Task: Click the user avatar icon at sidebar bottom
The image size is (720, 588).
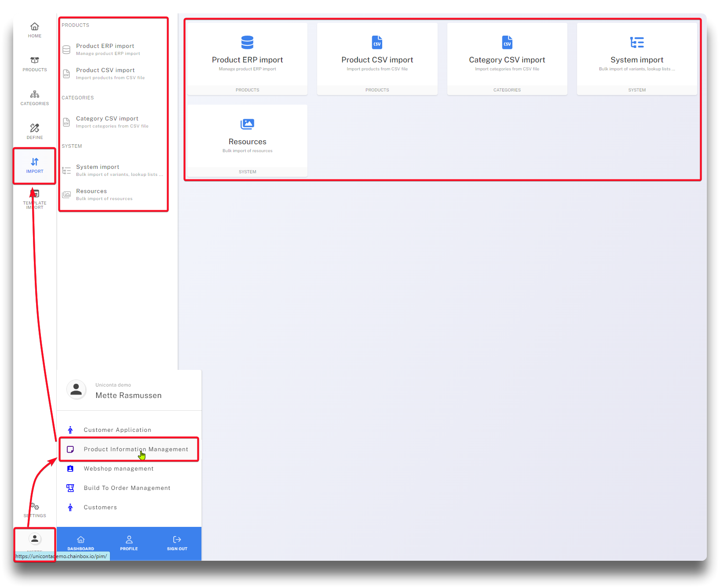Action: pyautogui.click(x=35, y=539)
